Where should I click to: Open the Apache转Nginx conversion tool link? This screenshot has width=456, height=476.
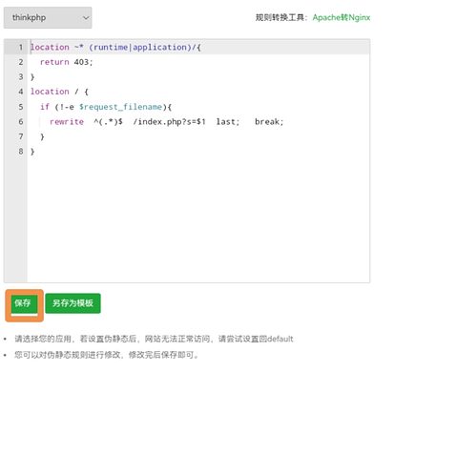click(342, 17)
